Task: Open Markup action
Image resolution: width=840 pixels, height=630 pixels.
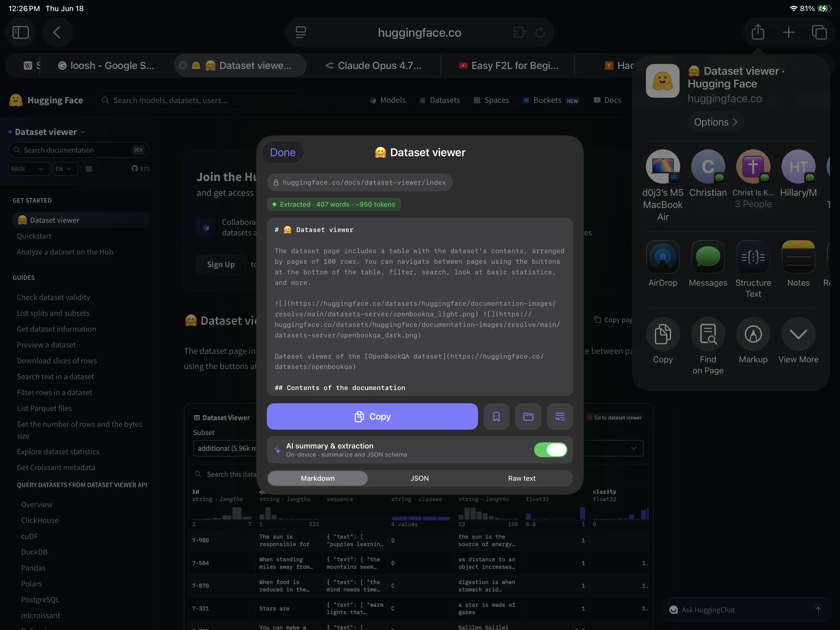Action: point(753,340)
